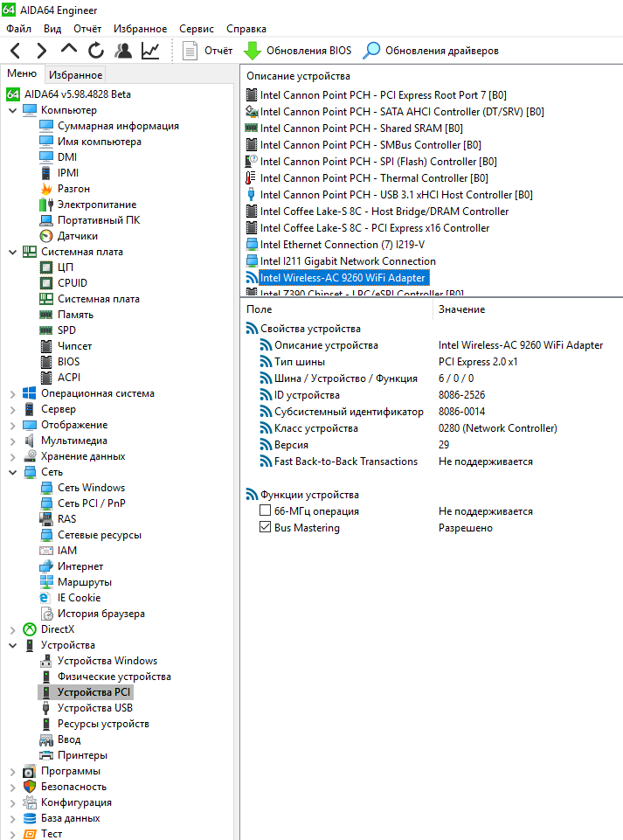Select Intel Ethernet Connection (7) I219-V row
The image size is (623, 840).
point(336,244)
